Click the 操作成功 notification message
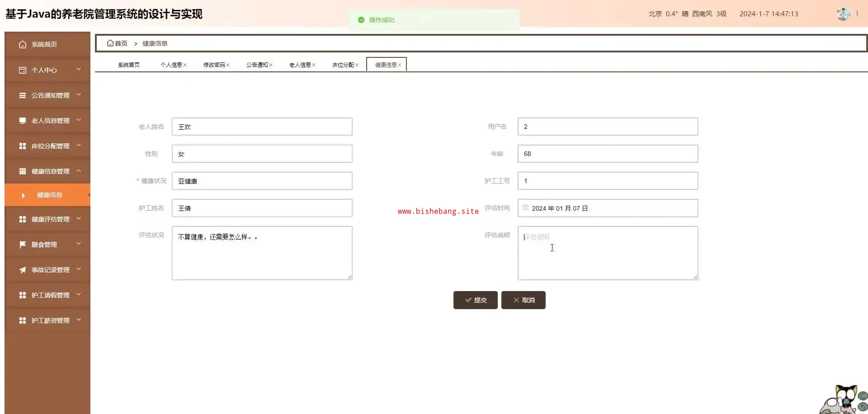Screen dimensions: 868x414 [434, 20]
